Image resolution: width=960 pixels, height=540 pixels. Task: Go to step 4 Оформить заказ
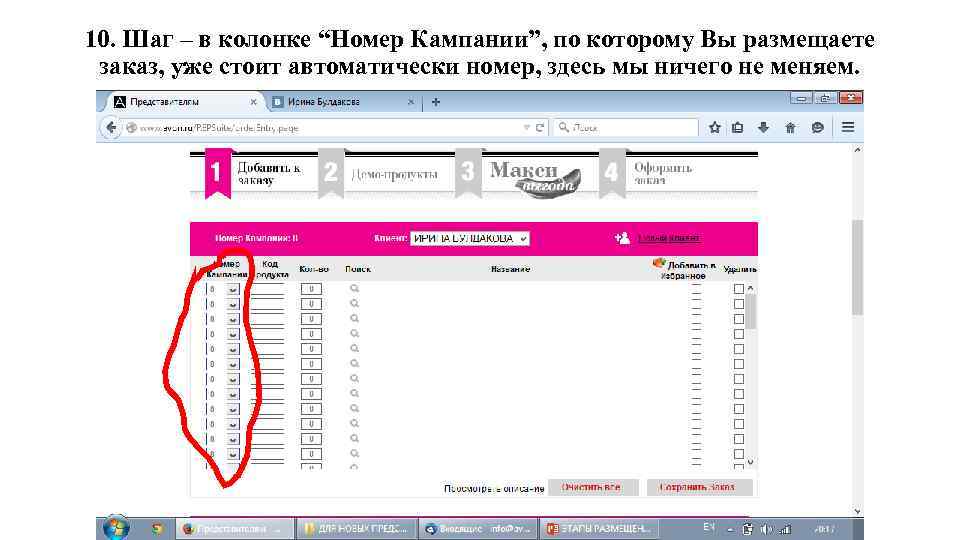coord(648,174)
